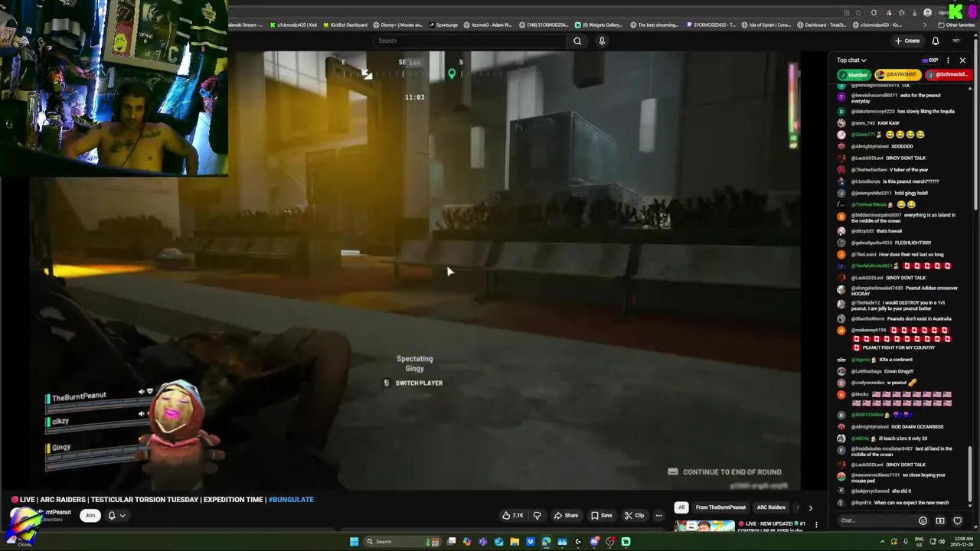This screenshot has height=551, width=980.
Task: Open taskbar language ENG US indicator
Action: 920,542
